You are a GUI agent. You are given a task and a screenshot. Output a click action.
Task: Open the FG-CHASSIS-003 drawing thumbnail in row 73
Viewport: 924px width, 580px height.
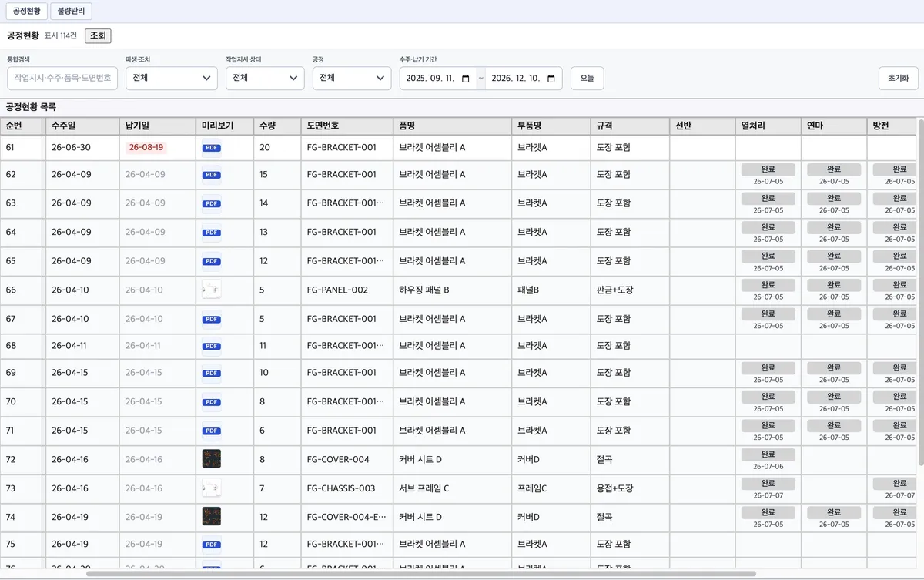click(x=211, y=488)
